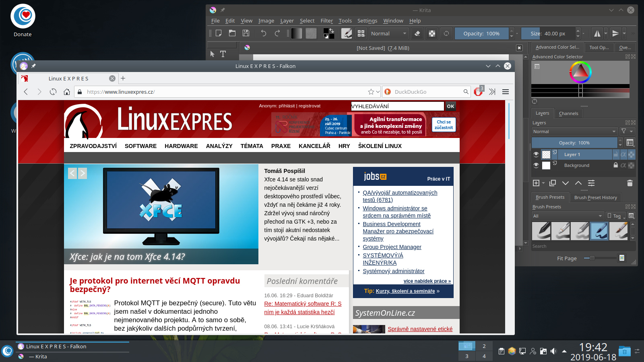Click the OK search button on LinuxEXPRES
Viewport: 644px width, 362px height.
[x=450, y=106]
